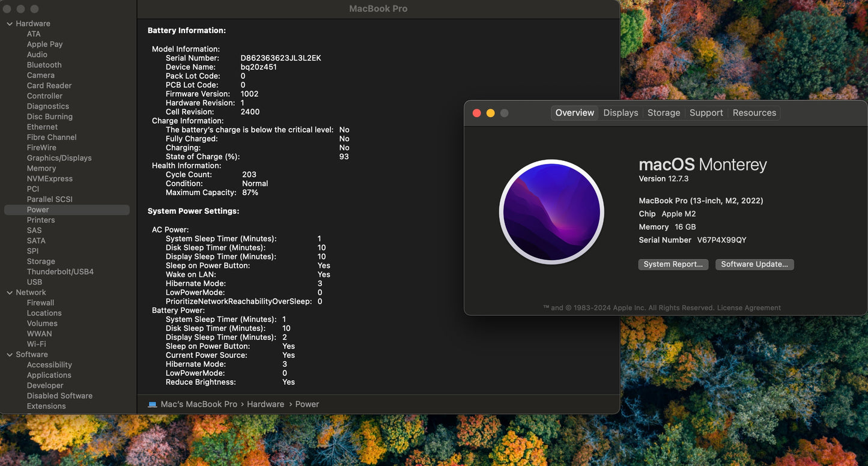Click the laptop icon in path bar
The height and width of the screenshot is (466, 868).
click(152, 404)
